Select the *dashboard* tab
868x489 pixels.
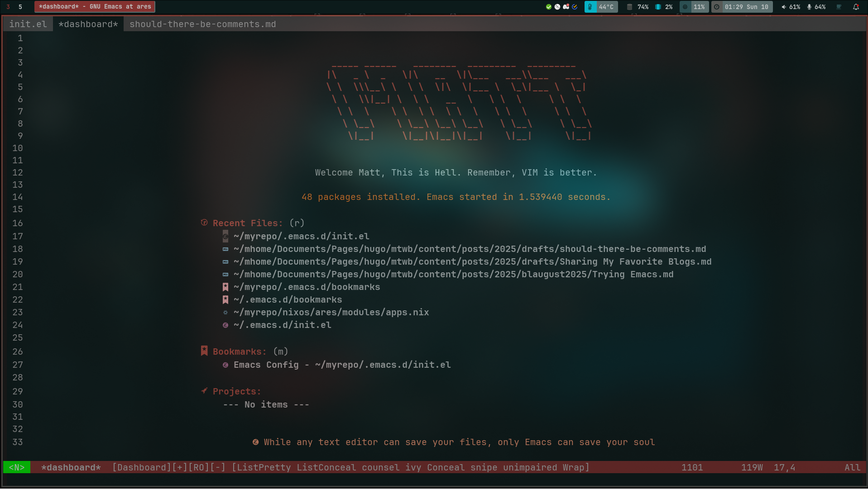(88, 24)
